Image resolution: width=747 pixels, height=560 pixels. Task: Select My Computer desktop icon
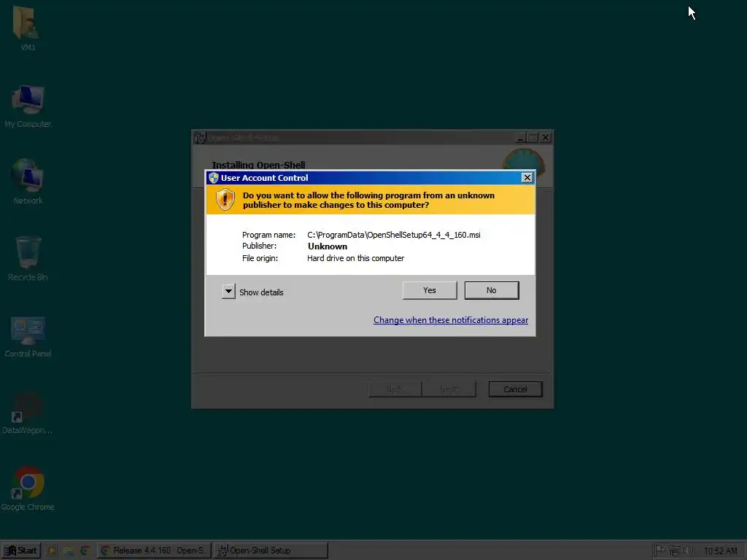pos(28,106)
